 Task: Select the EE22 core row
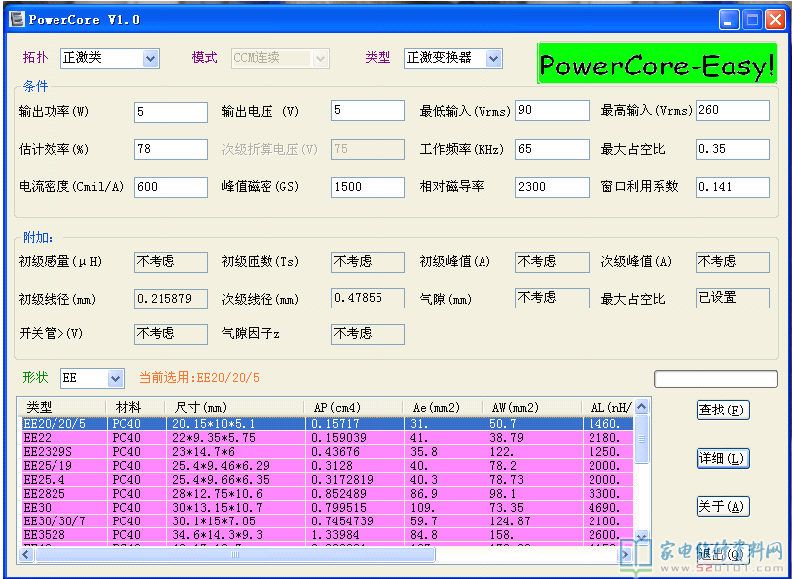click(x=326, y=438)
